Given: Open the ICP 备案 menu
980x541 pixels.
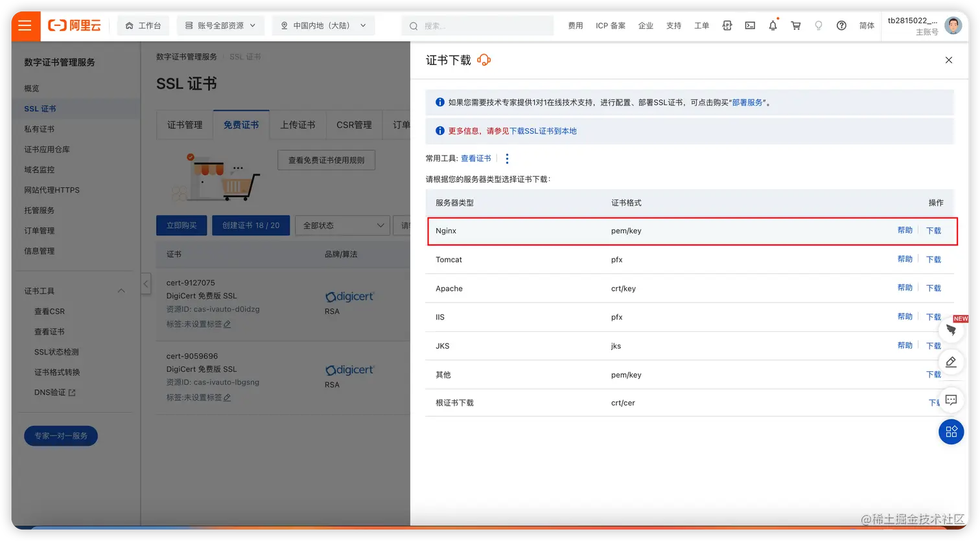Looking at the screenshot, I should [x=611, y=26].
